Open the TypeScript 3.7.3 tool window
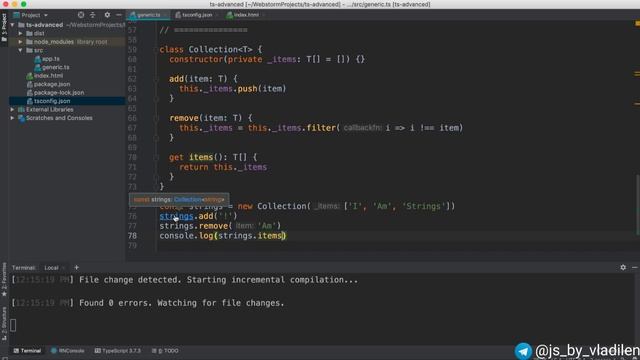 coord(118,351)
